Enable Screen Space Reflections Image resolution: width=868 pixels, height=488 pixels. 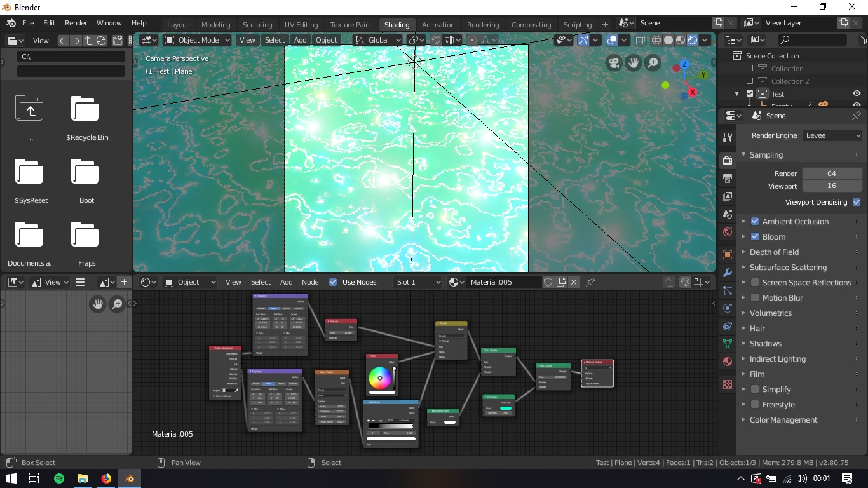[755, 282]
